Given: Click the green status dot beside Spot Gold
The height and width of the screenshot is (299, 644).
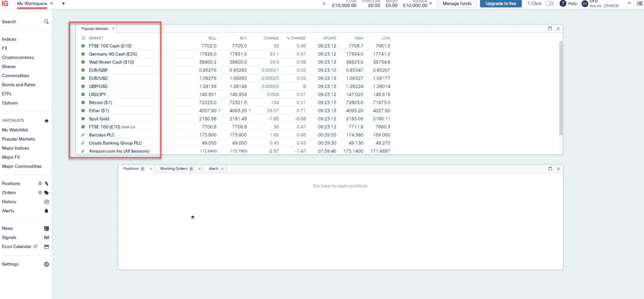Looking at the screenshot, I should [84, 119].
